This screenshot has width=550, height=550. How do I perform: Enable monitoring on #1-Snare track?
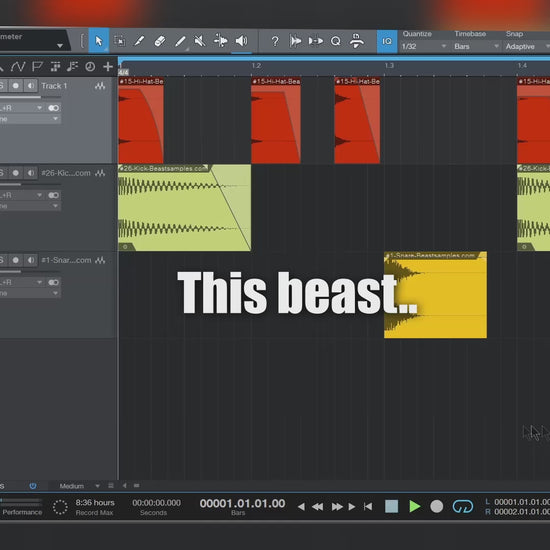[x=31, y=260]
